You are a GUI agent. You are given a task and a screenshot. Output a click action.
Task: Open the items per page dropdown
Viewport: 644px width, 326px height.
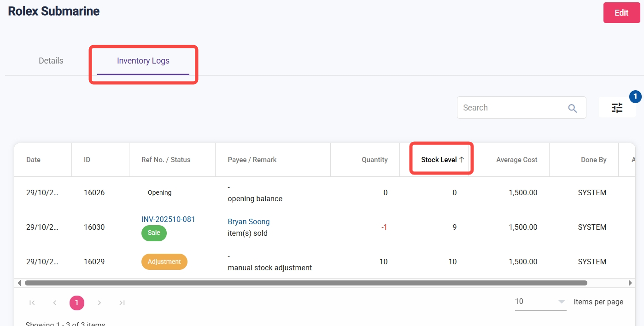[540, 302]
